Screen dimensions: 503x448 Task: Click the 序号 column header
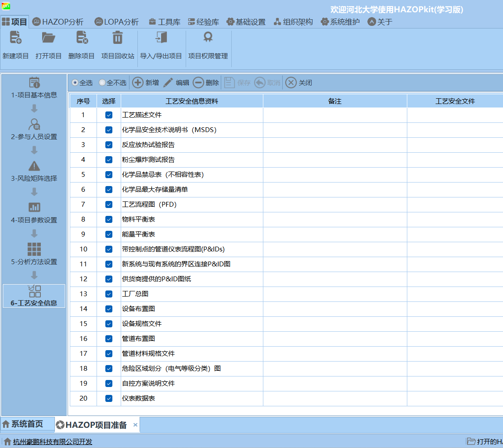click(x=83, y=101)
